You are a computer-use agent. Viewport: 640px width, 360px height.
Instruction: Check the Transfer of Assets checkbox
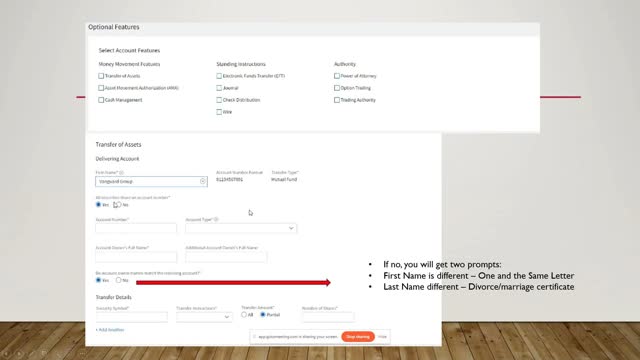pos(101,76)
